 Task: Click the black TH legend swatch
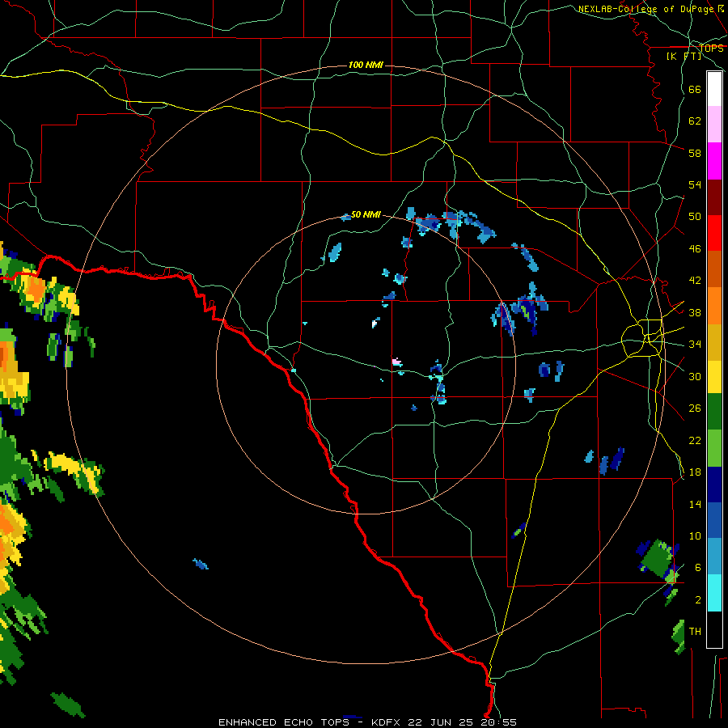[714, 629]
